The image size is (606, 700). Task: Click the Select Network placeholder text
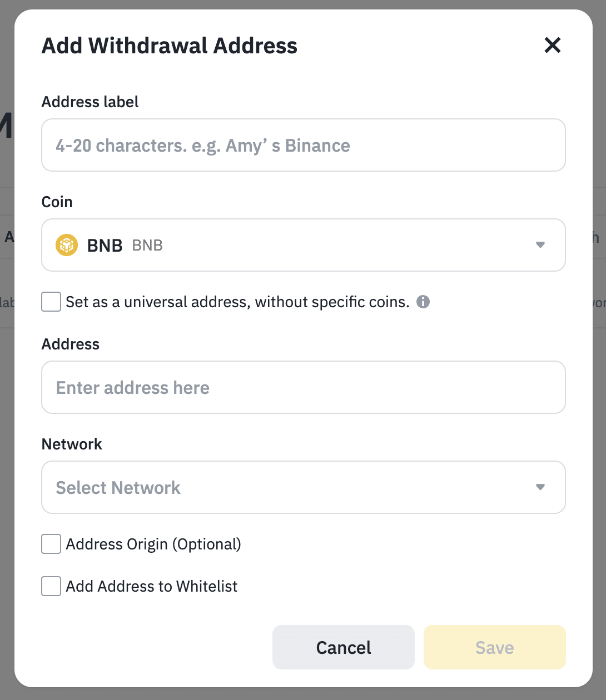118,488
